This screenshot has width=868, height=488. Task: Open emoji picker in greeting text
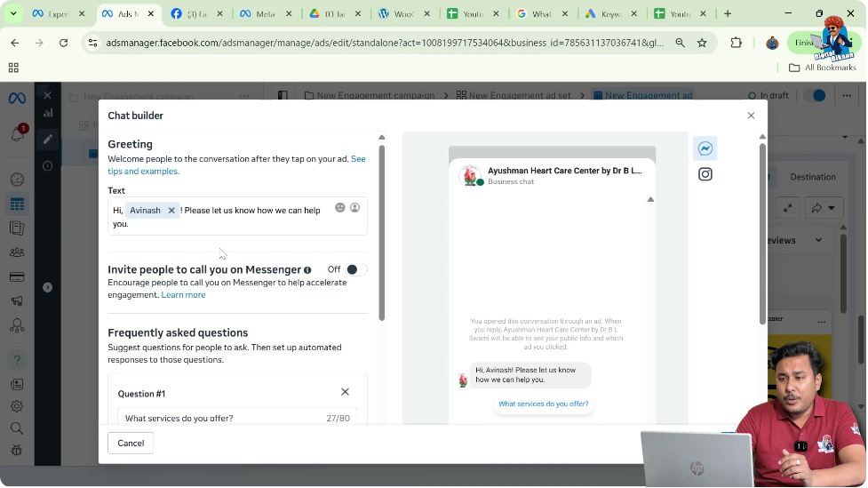coord(340,207)
